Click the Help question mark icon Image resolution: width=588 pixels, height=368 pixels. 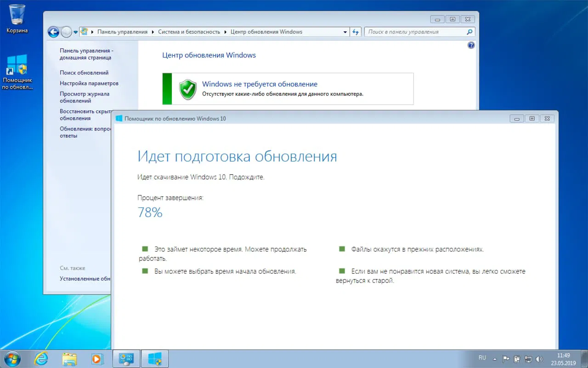471,45
